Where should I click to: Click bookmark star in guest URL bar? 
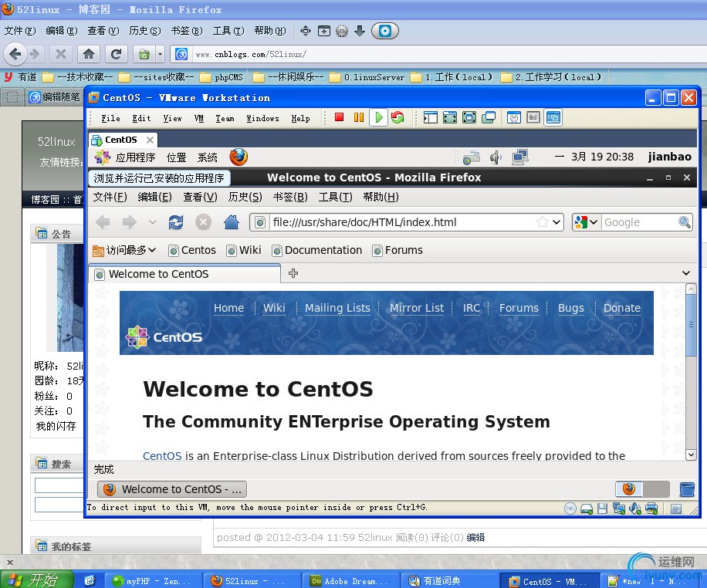[x=543, y=222]
